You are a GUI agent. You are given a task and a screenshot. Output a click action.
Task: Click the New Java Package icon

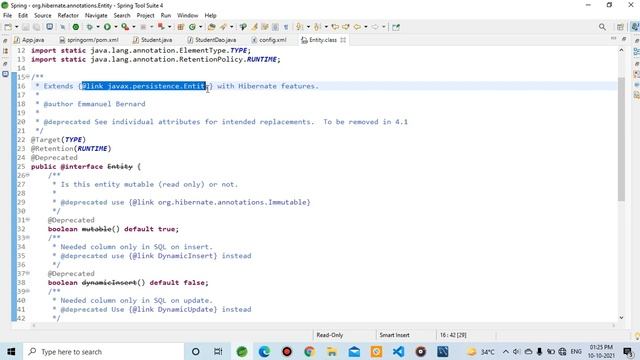coord(181,27)
